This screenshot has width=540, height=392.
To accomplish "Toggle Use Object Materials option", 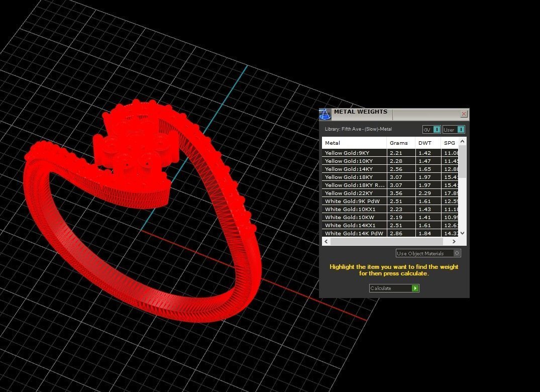I will point(428,253).
